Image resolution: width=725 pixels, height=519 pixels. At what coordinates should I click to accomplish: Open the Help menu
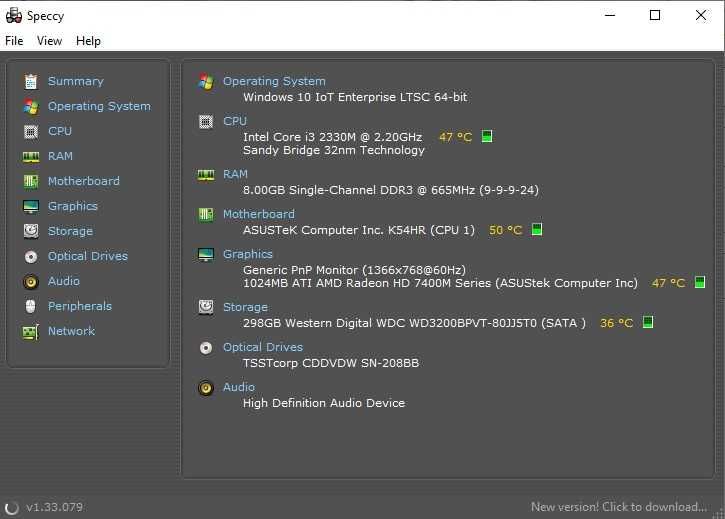pos(88,41)
